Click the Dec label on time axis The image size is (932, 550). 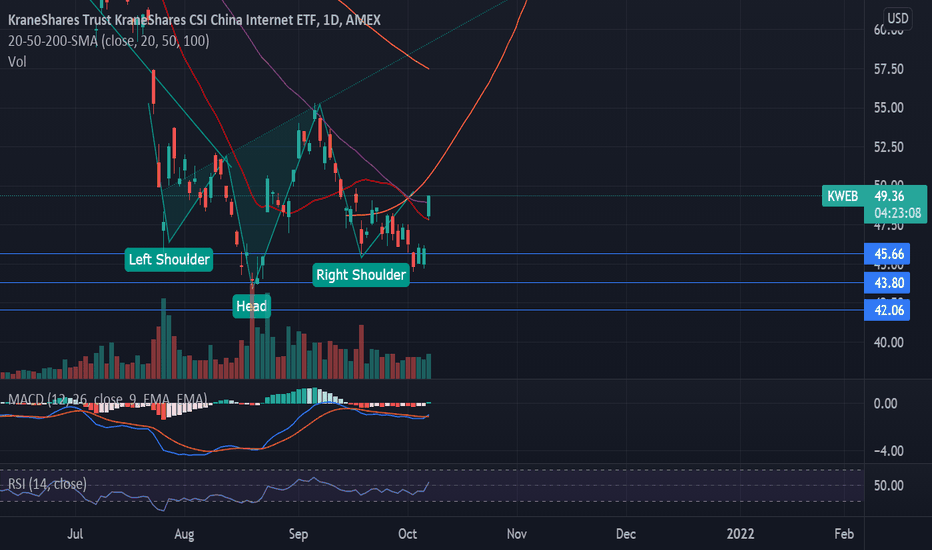626,534
